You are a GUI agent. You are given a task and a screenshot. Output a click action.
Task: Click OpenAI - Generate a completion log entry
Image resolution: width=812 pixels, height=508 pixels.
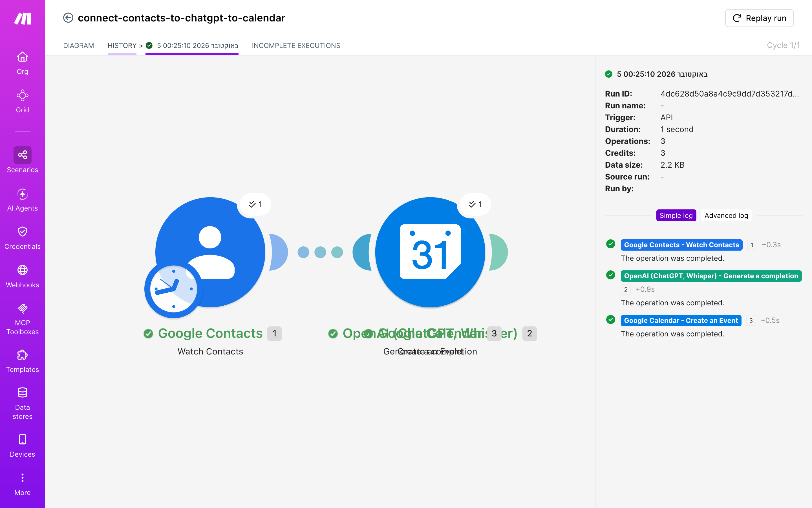pos(711,276)
